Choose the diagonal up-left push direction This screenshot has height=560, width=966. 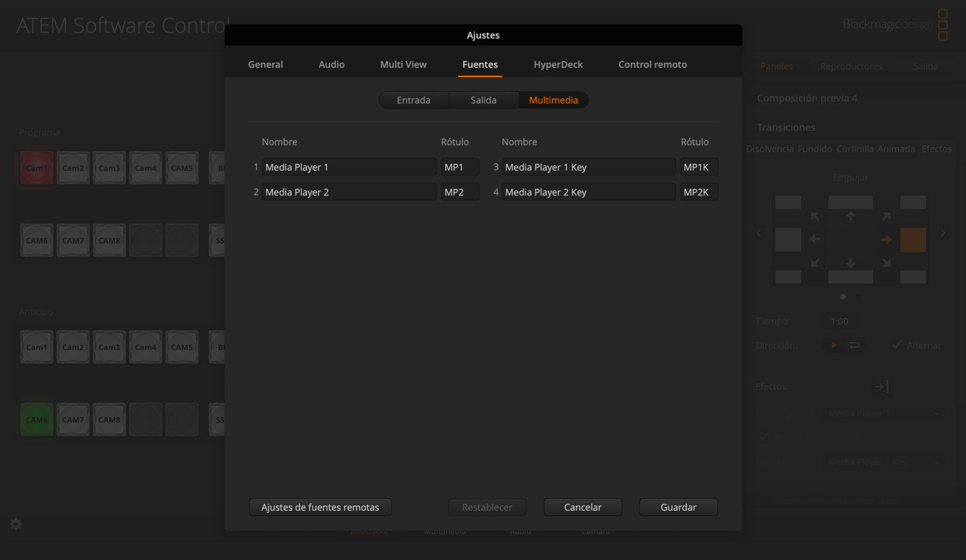coord(814,216)
